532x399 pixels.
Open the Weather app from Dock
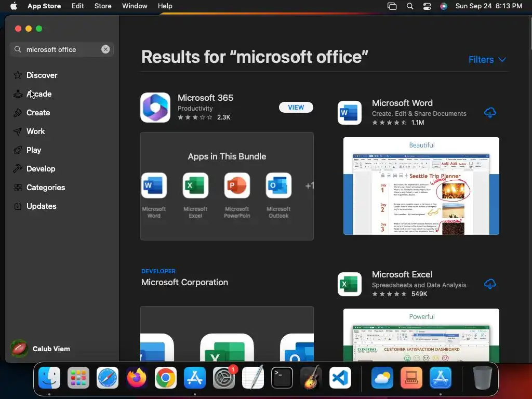382,378
